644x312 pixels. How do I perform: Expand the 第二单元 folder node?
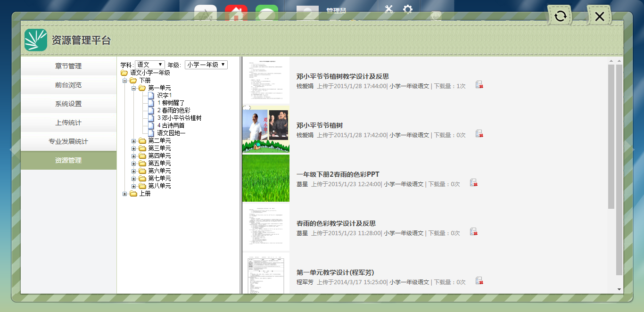134,141
